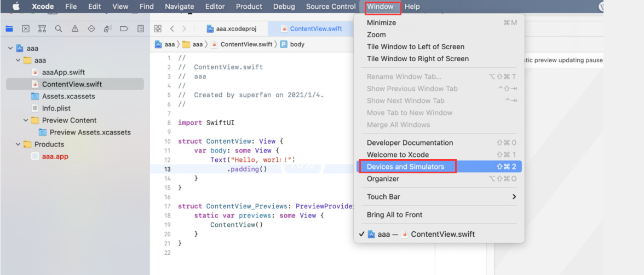Open the Source Control menu

(331, 7)
